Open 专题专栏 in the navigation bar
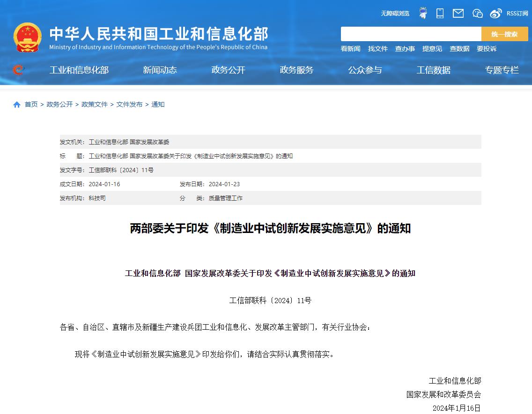This screenshot has width=532, height=414. pos(502,70)
